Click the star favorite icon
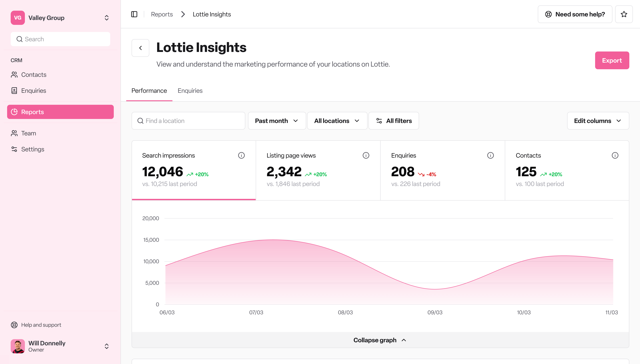 click(624, 14)
